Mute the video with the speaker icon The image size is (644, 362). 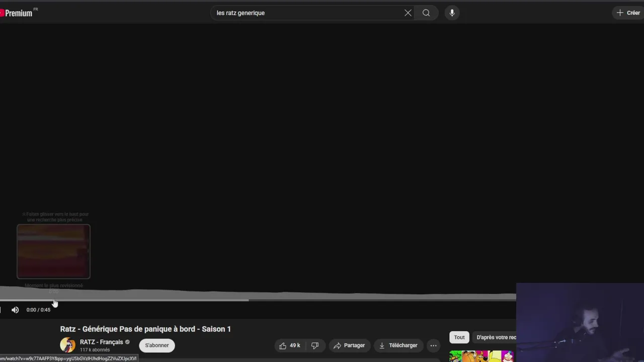pyautogui.click(x=15, y=310)
